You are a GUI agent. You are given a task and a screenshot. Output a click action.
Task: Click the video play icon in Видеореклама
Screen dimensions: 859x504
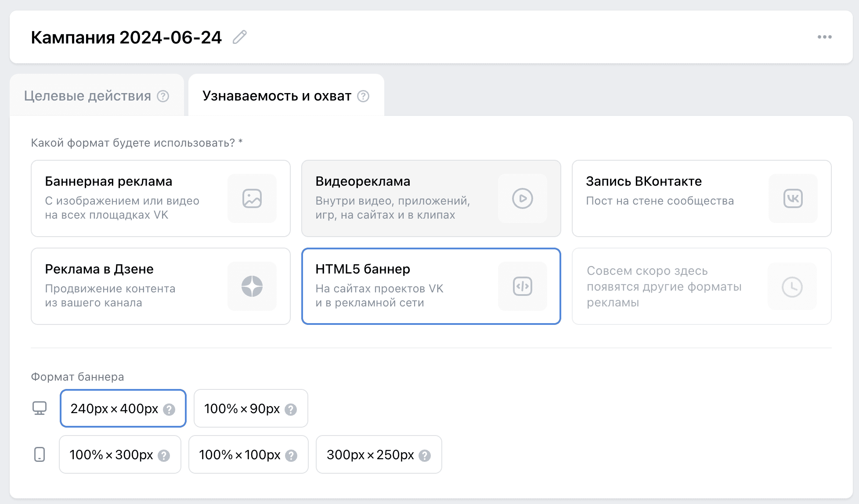pyautogui.click(x=522, y=198)
